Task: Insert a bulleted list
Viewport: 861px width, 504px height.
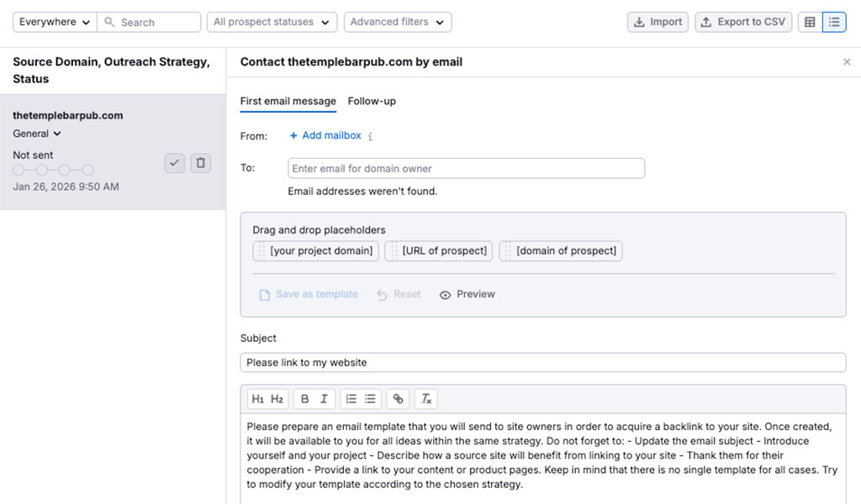Action: tap(371, 398)
